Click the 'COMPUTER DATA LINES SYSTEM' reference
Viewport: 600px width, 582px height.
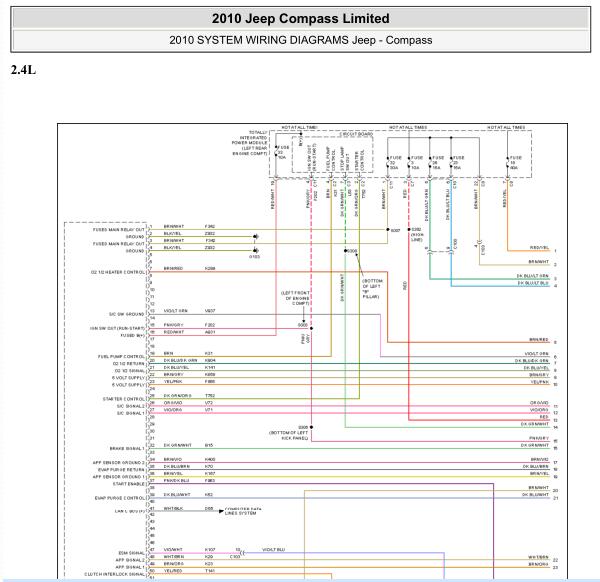(x=243, y=511)
